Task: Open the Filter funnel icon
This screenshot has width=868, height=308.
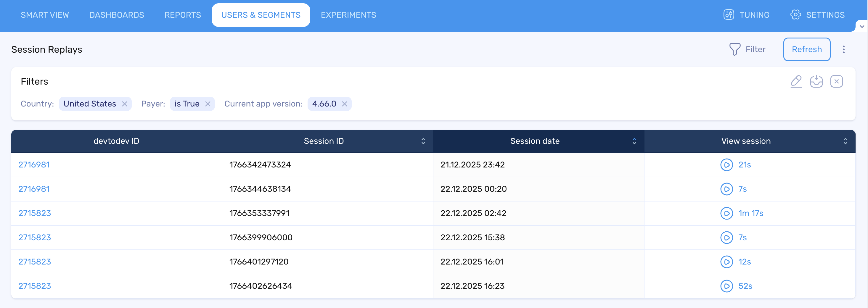Action: 734,49
